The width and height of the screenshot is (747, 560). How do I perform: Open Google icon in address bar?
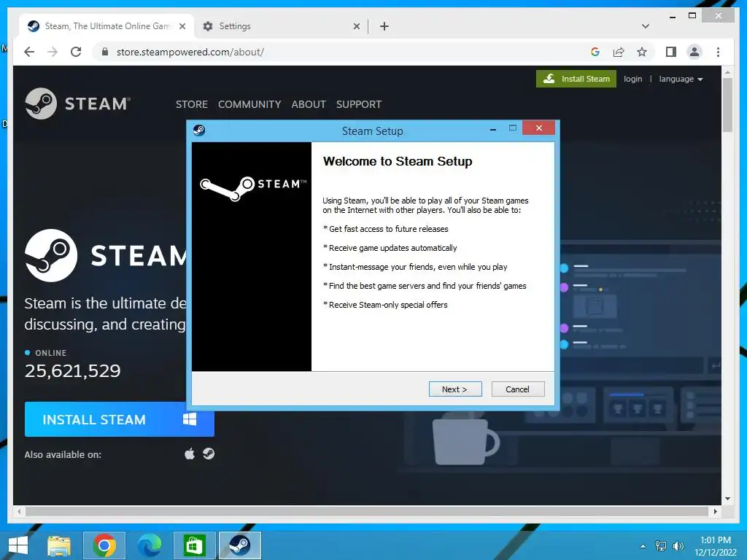pyautogui.click(x=595, y=52)
